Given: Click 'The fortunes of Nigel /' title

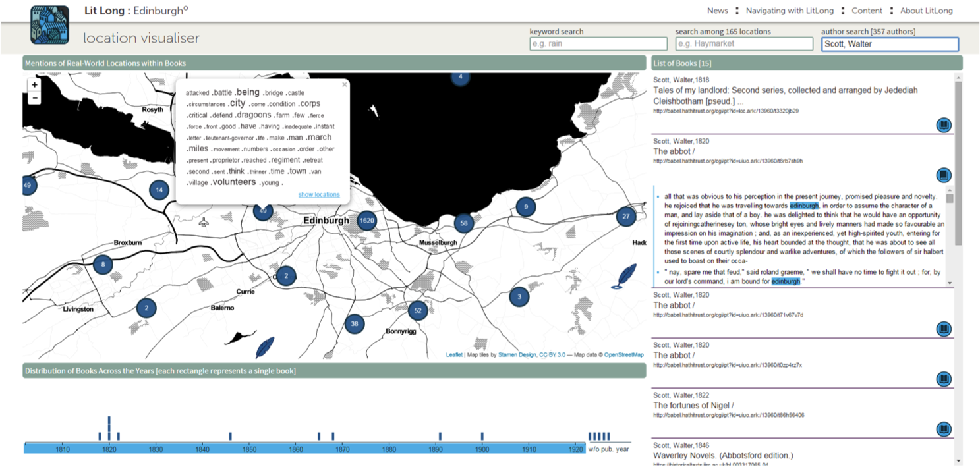Looking at the screenshot, I should click(693, 405).
